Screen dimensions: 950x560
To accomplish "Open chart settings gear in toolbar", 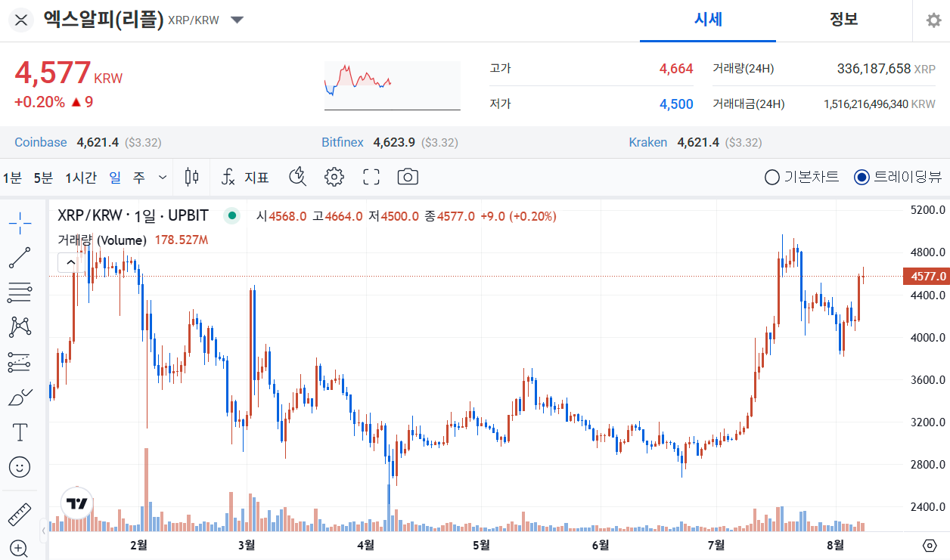I will (x=334, y=178).
